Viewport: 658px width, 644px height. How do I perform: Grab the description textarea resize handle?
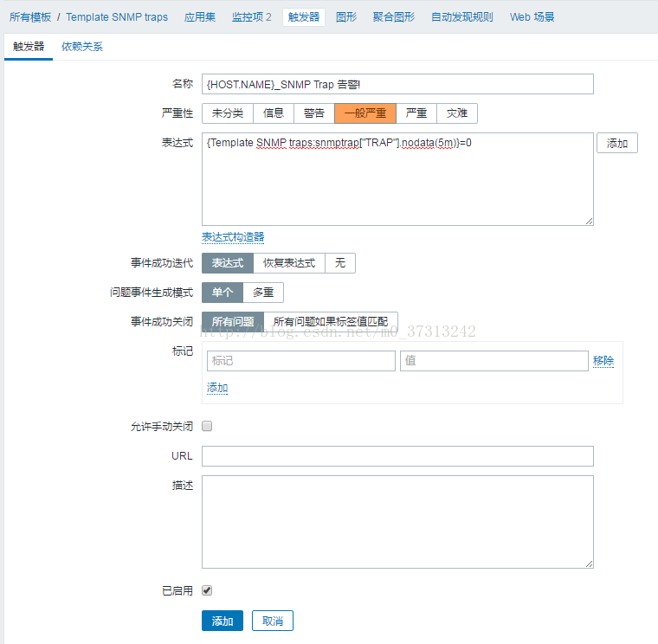point(590,563)
